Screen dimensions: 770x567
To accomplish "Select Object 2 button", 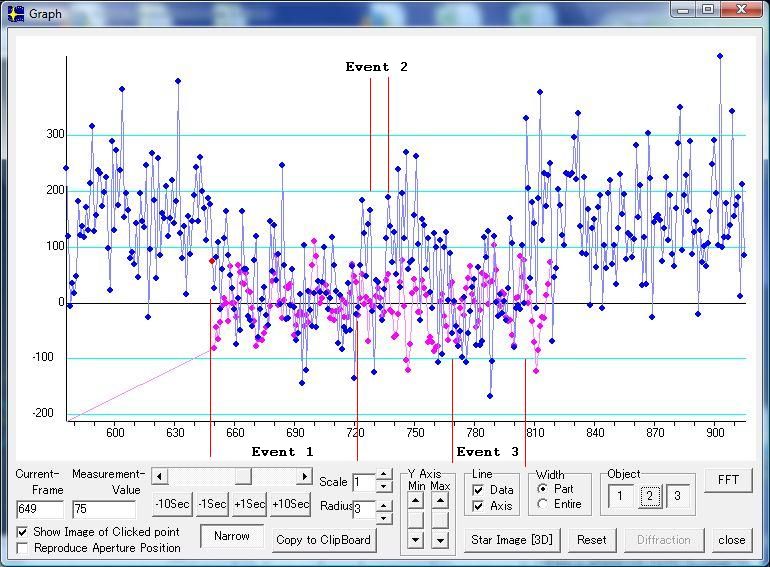I will [649, 496].
